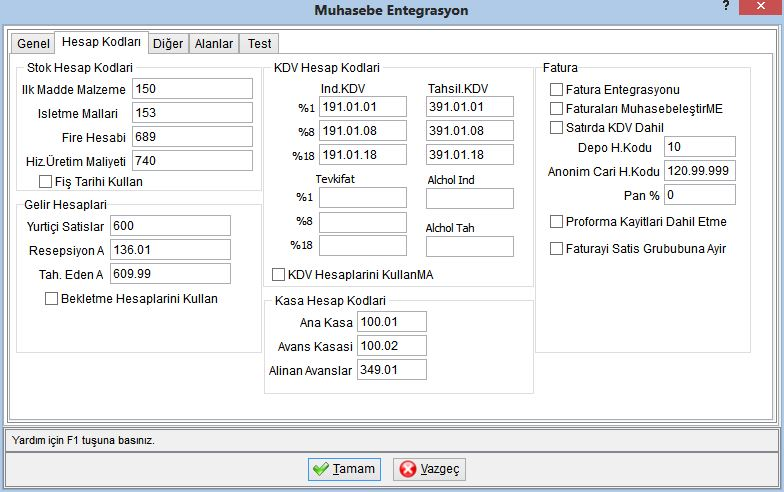This screenshot has height=492, width=784.
Task: Edit the Resepsiyon A field
Action: 170,250
